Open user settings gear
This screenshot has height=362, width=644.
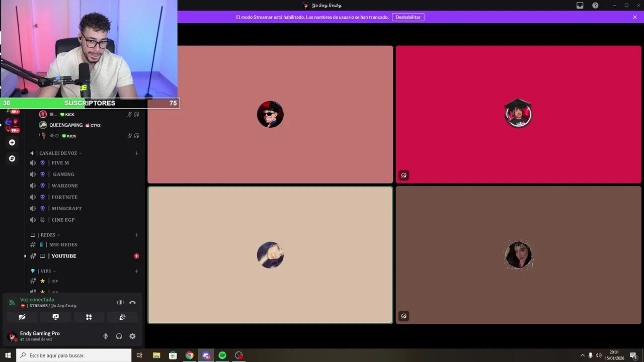pyautogui.click(x=132, y=336)
